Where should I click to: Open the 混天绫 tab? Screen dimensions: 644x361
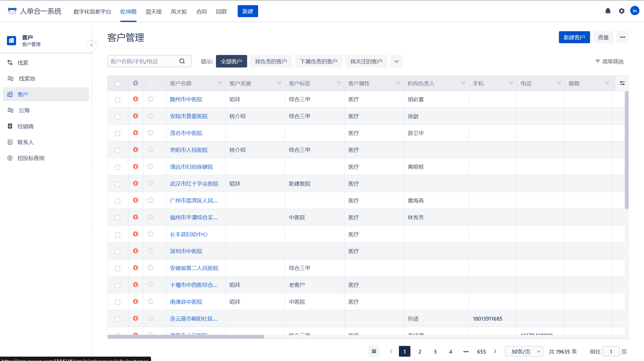coord(154,12)
